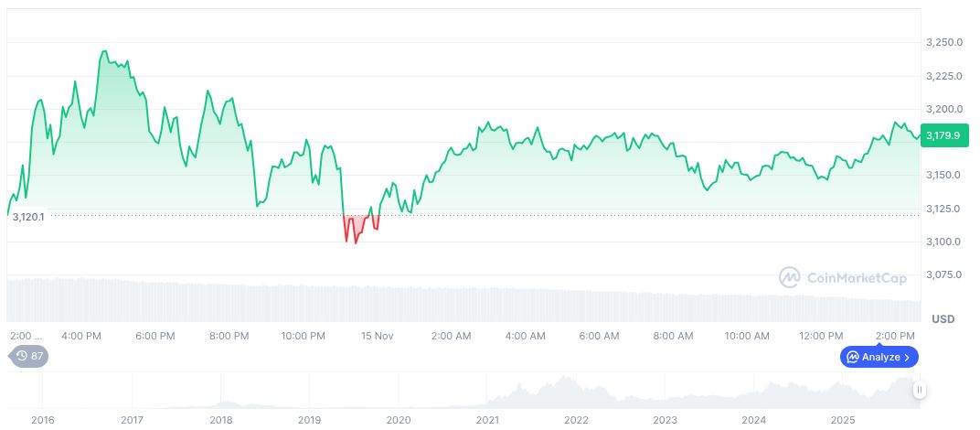This screenshot has width=980, height=430.
Task: Click the 3,120.1 opening price label
Action: [28, 217]
